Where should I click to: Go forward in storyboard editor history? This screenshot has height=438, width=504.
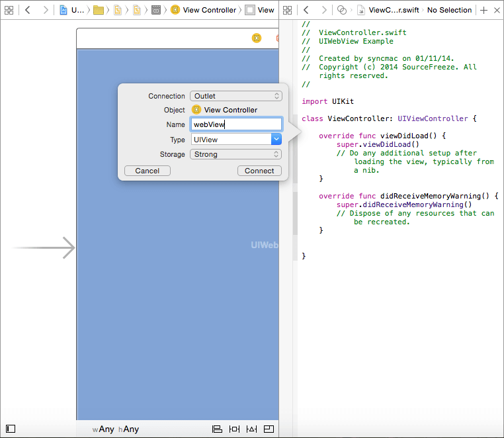46,11
